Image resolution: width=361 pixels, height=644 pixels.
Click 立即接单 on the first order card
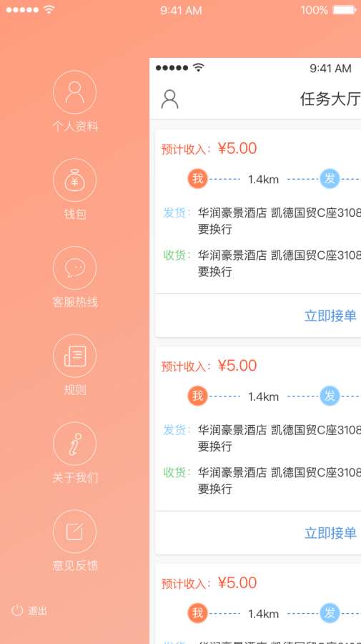click(x=330, y=316)
